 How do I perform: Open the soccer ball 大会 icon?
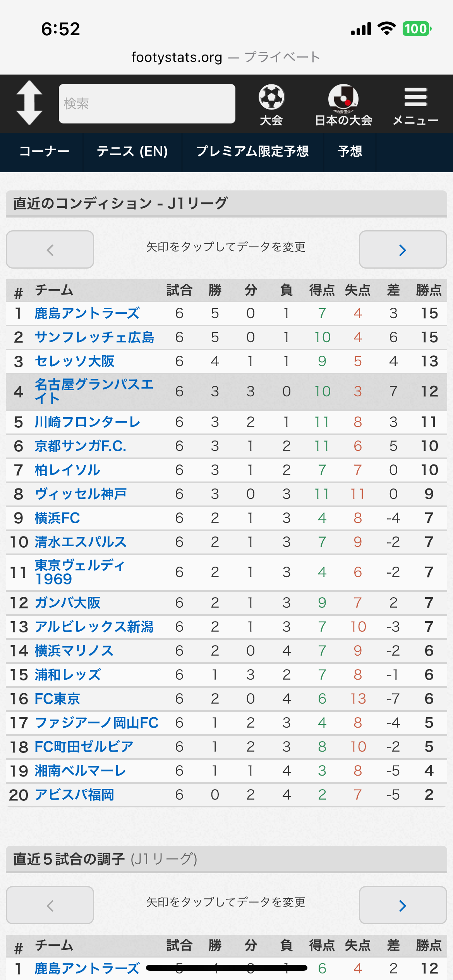point(271,105)
